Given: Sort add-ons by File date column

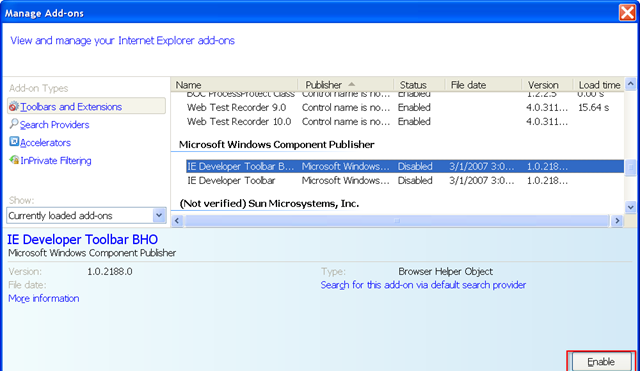Looking at the screenshot, I should pyautogui.click(x=482, y=85).
